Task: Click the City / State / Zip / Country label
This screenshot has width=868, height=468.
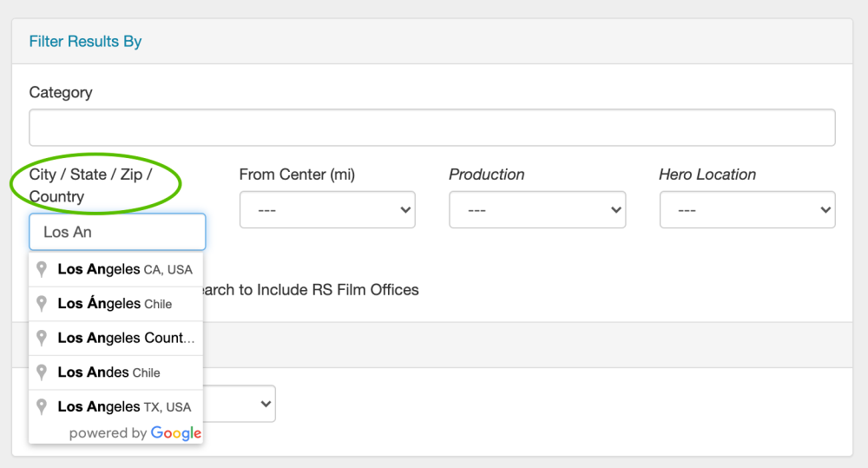Action: coord(90,185)
